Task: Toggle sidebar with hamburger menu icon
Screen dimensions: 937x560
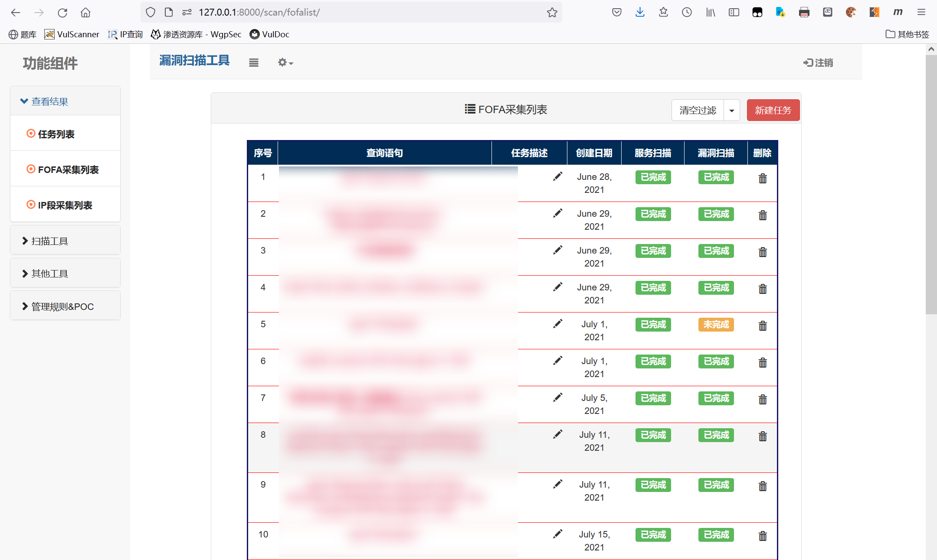Action: 254,63
